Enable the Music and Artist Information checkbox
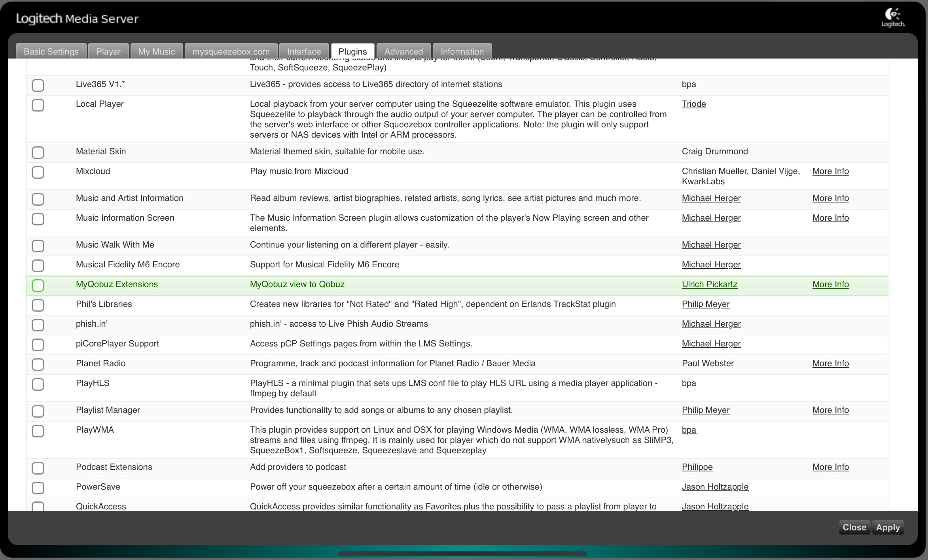Viewport: 928px width, 560px height. 38,199
